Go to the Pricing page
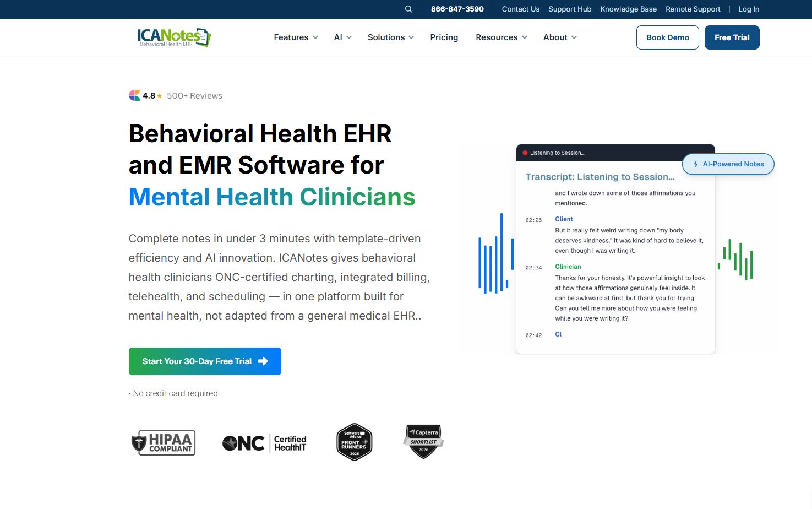This screenshot has height=509, width=812. pos(444,37)
